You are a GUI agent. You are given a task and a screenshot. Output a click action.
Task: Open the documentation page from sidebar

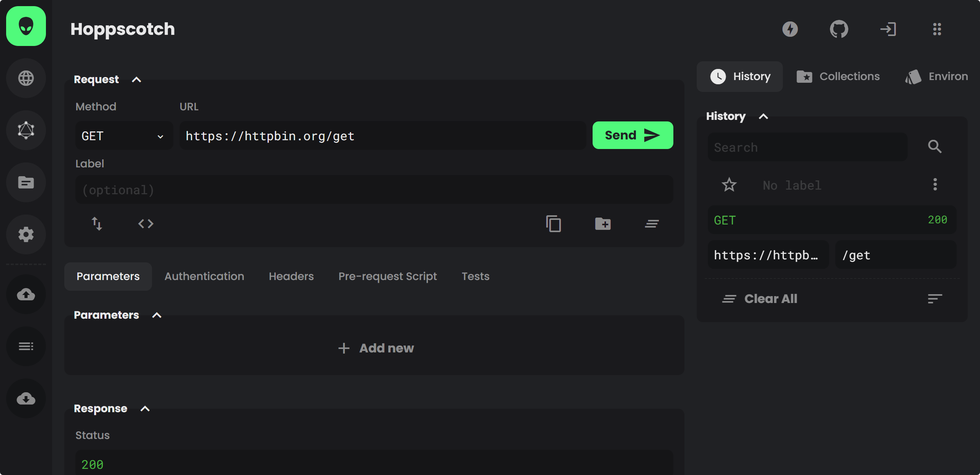26,182
